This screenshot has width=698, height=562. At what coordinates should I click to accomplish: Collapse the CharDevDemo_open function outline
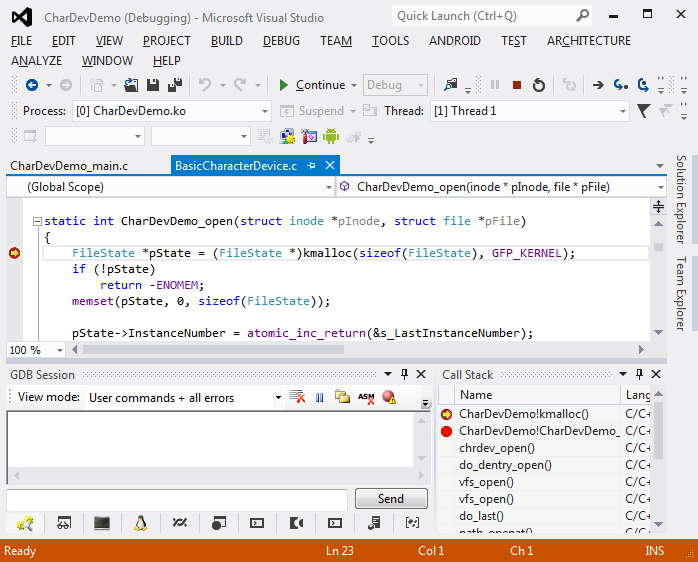coord(37,221)
